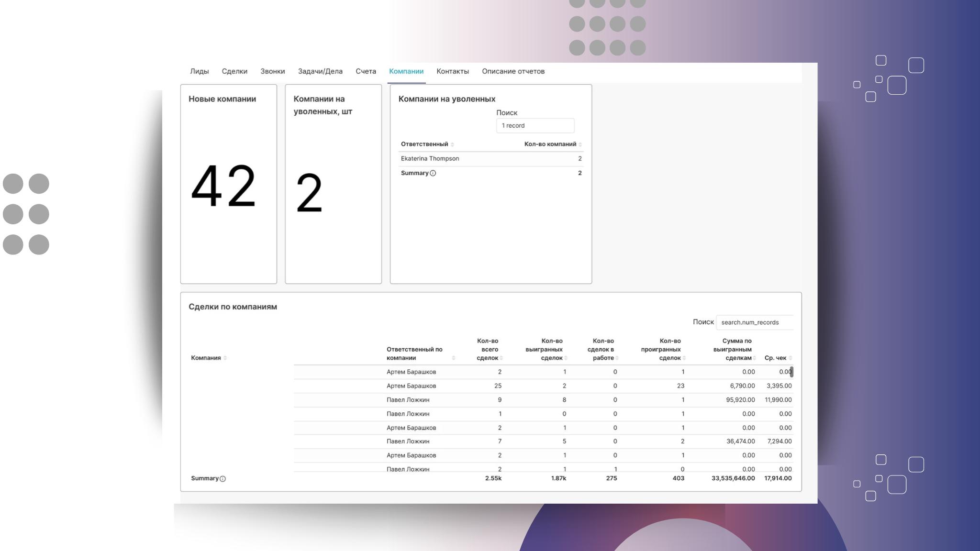Viewport: 980px width, 551px height.
Task: Grab the deals table vertical scrollbar
Action: tap(791, 372)
